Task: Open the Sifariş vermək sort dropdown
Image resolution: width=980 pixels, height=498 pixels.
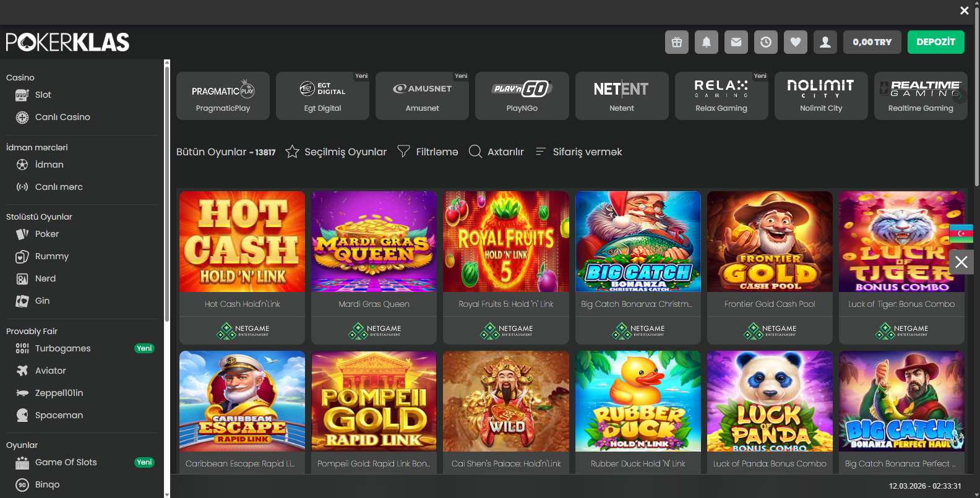Action: (578, 152)
